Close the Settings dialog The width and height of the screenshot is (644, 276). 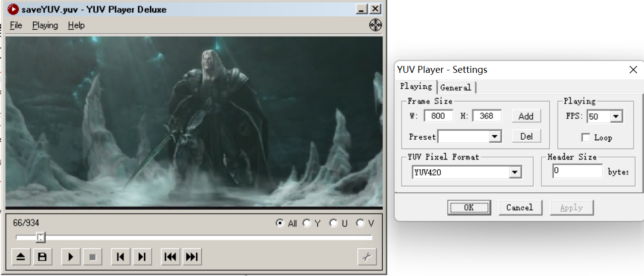(633, 70)
